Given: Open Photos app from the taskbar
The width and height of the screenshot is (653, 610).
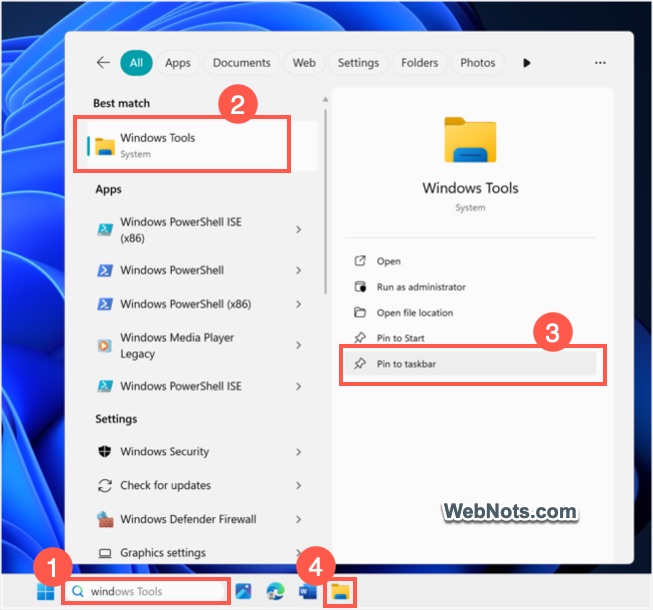Looking at the screenshot, I should tap(243, 591).
